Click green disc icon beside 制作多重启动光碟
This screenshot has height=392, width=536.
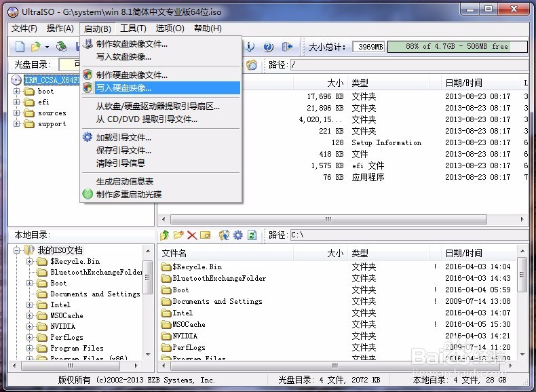click(x=88, y=194)
